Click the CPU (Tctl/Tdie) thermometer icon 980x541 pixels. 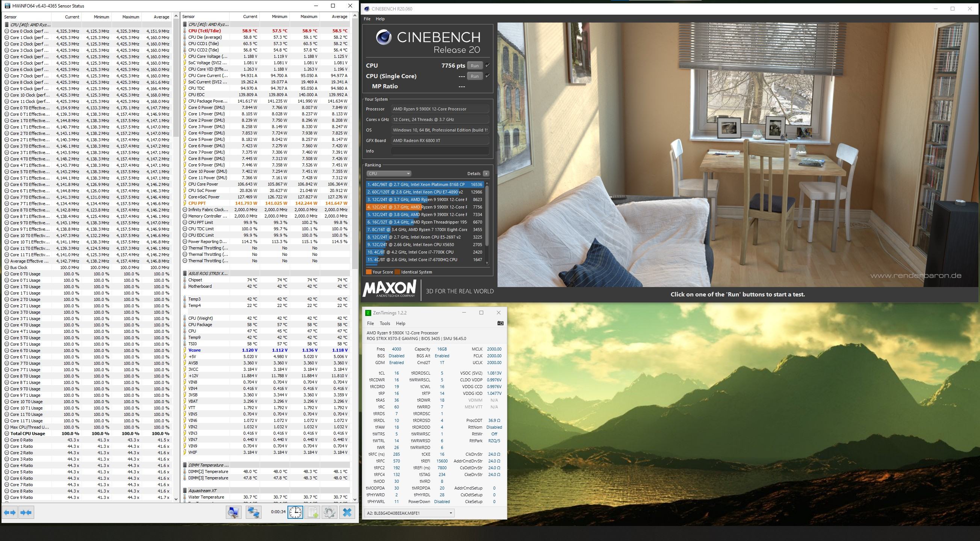click(185, 31)
